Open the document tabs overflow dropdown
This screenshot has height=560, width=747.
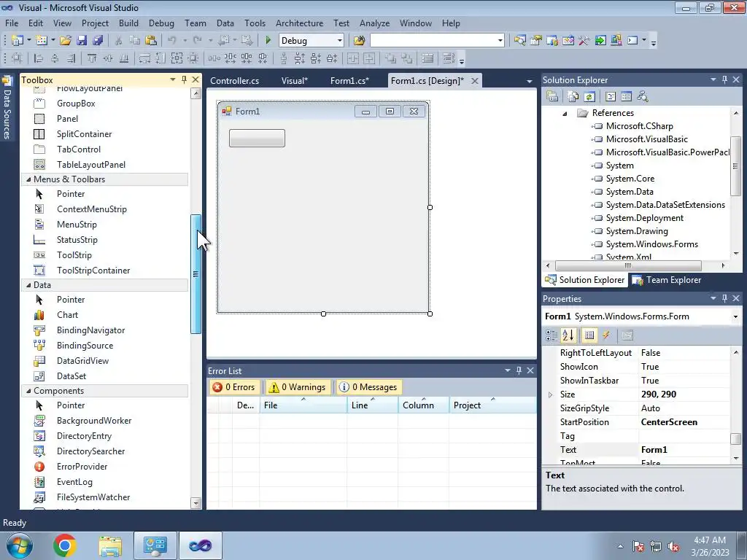point(530,82)
